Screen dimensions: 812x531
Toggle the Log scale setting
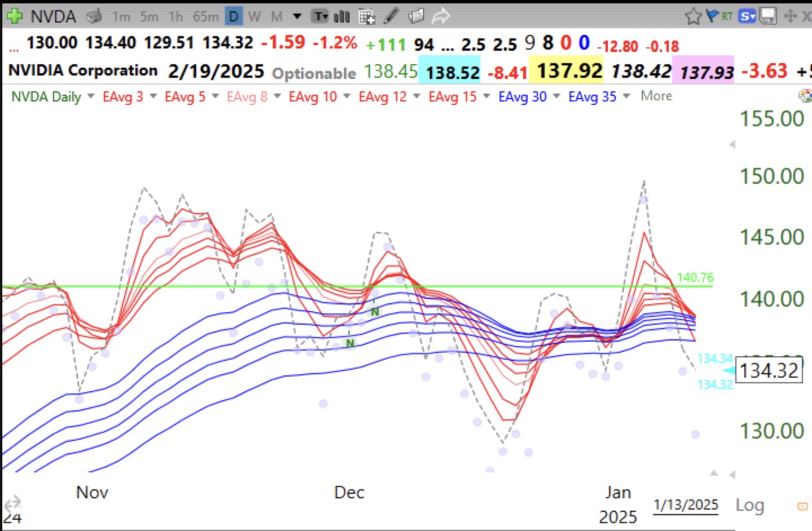749,506
